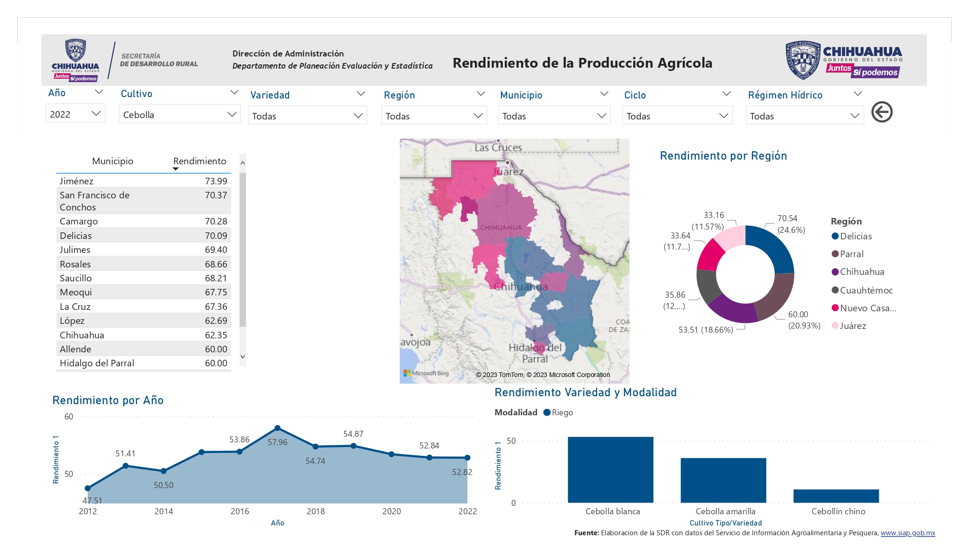Click the Rendimiento column sort arrow

[176, 169]
